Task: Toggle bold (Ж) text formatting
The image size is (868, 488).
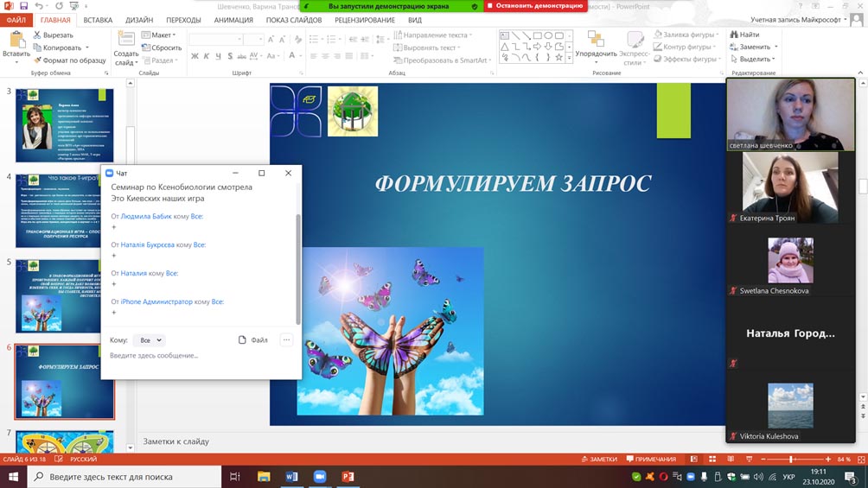Action: point(195,57)
